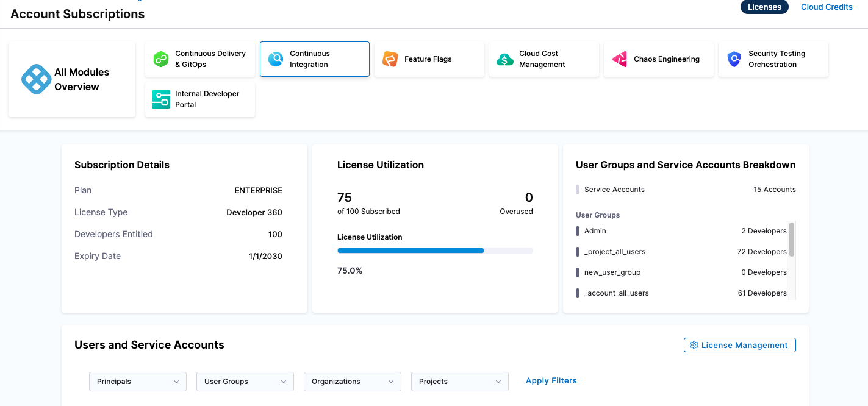Expand the Principals filter dropdown

138,382
